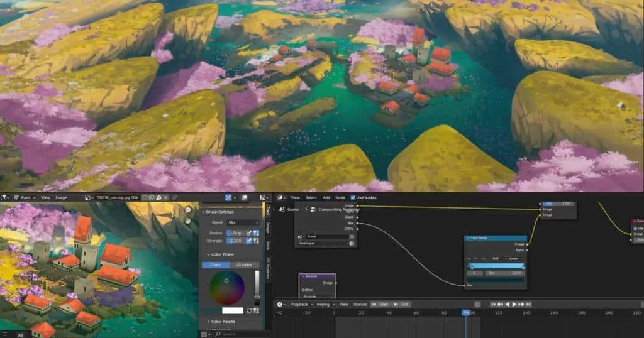The image size is (644, 338).
Task: Toggle the Use Nodes checkbox
Action: click(x=353, y=197)
